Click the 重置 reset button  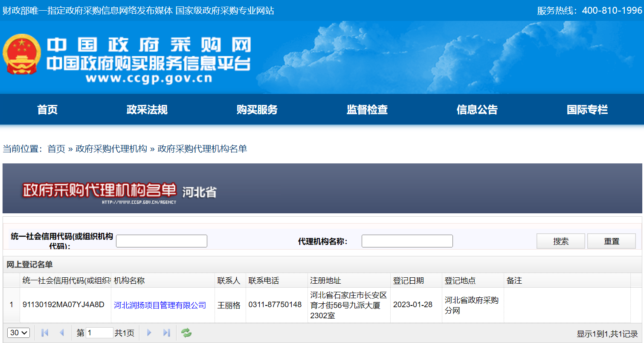point(611,241)
